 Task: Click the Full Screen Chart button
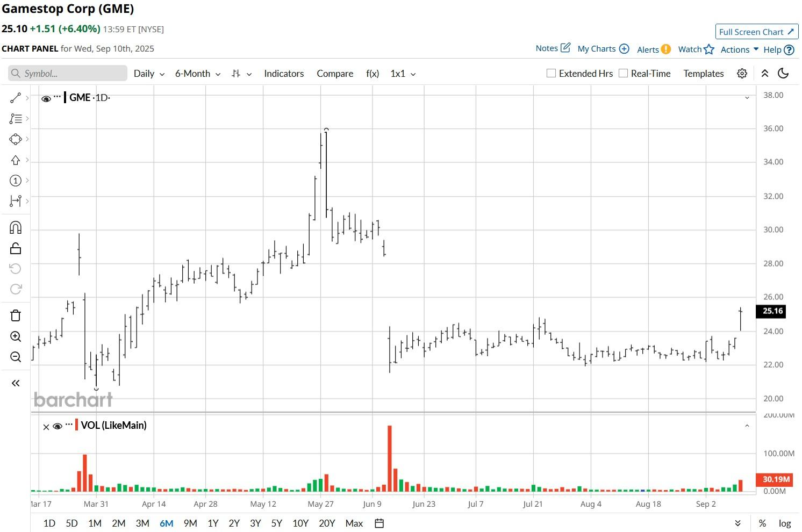pyautogui.click(x=757, y=32)
